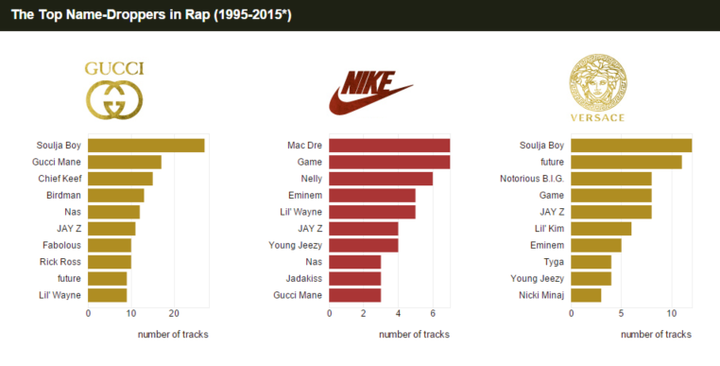Click the Gucci interlocking G logo
This screenshot has height=366, width=720.
pyautogui.click(x=114, y=100)
